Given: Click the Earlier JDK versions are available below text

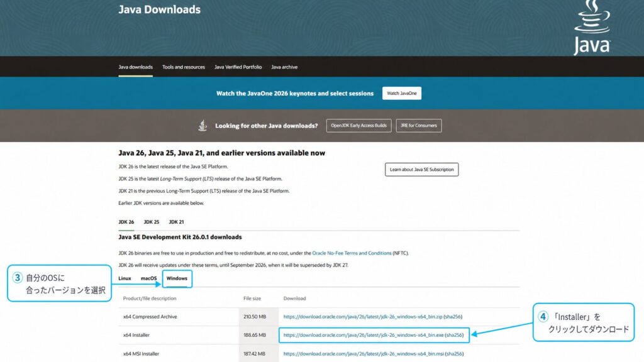Looking at the screenshot, I should (161, 203).
